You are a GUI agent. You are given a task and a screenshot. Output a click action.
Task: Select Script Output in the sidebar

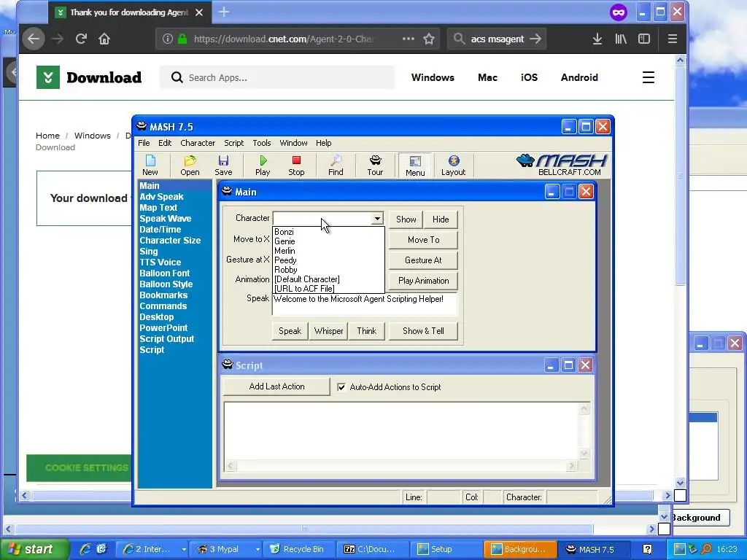pyautogui.click(x=167, y=339)
